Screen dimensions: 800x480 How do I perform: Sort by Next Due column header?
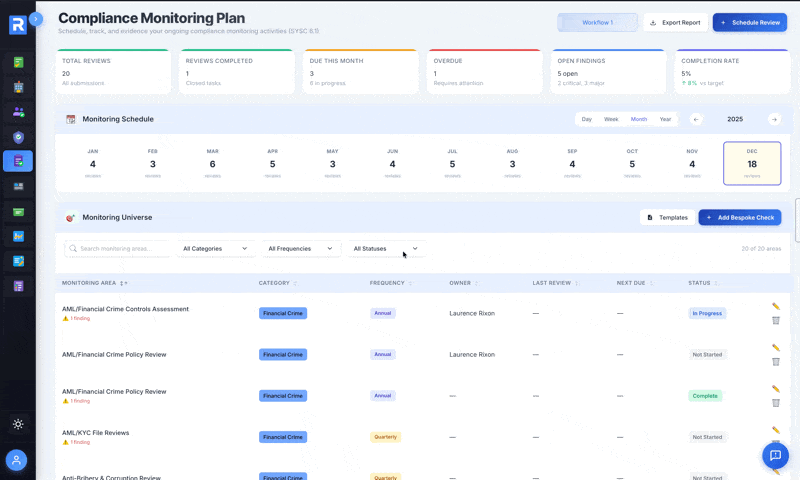[634, 283]
